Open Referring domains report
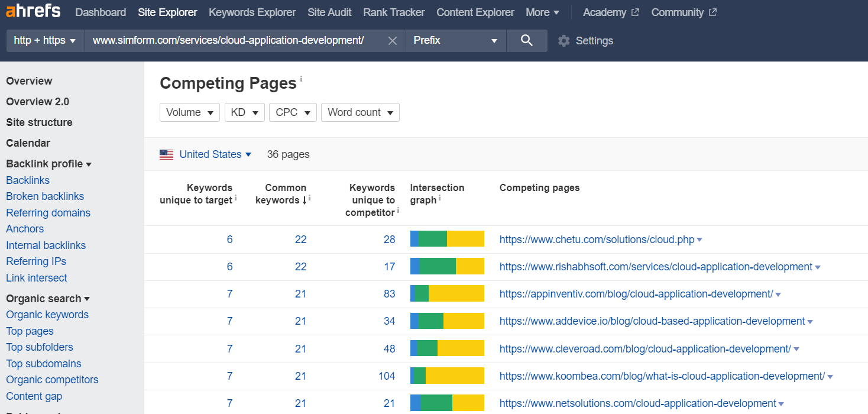Viewport: 868px width, 414px height. point(48,213)
